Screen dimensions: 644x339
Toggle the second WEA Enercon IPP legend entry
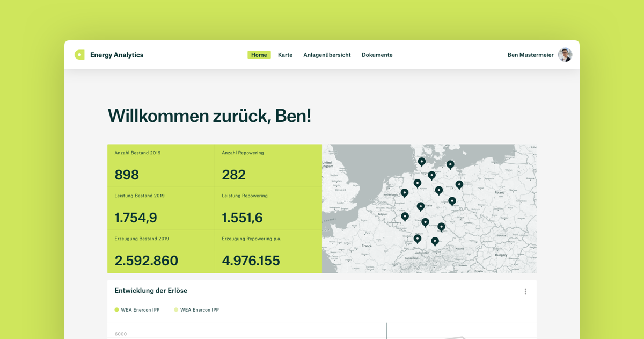(197, 309)
